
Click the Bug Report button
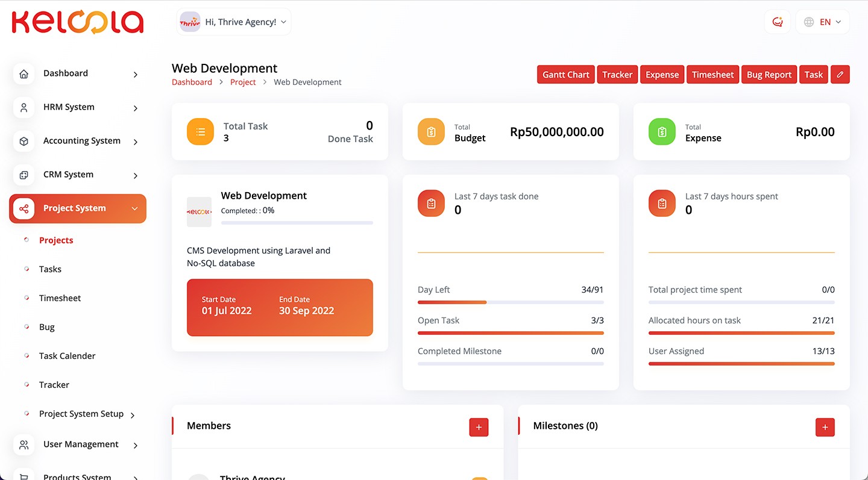tap(769, 75)
